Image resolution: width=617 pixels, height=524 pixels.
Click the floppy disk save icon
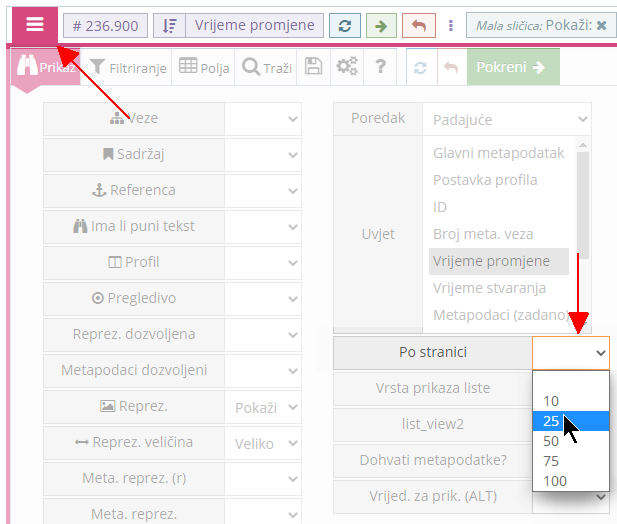313,67
